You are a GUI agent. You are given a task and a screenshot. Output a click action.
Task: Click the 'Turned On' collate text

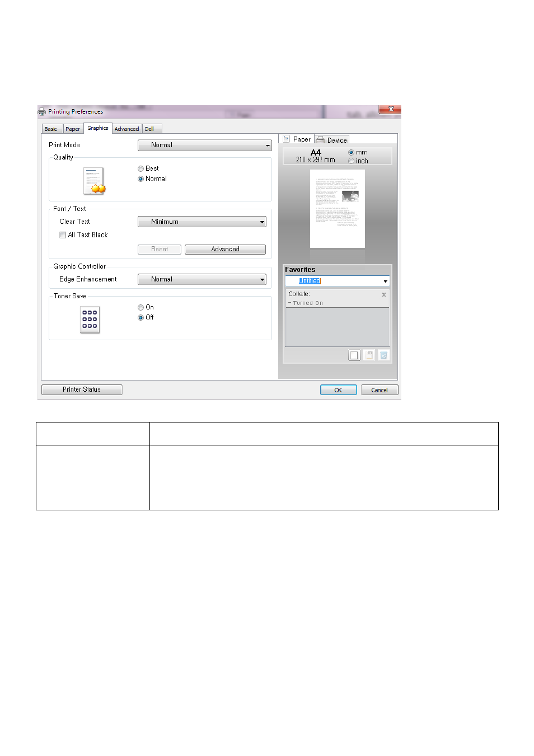pos(306,303)
